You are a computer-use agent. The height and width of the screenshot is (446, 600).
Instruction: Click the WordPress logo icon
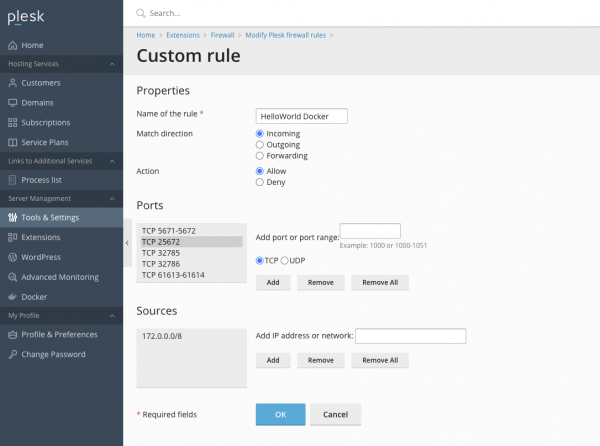[x=12, y=257]
